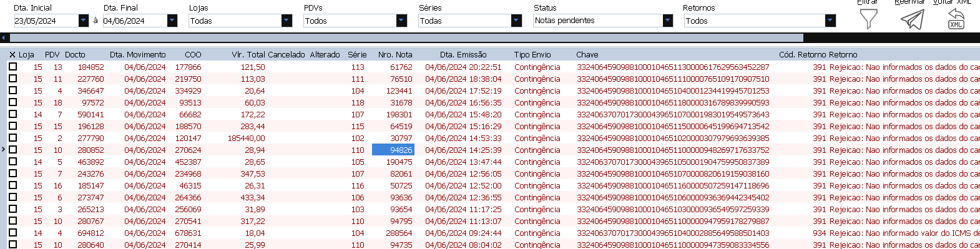Image resolution: width=980 pixels, height=249 pixels.
Task: Select the Cód. Retorno cell 934
Action: tap(819, 233)
